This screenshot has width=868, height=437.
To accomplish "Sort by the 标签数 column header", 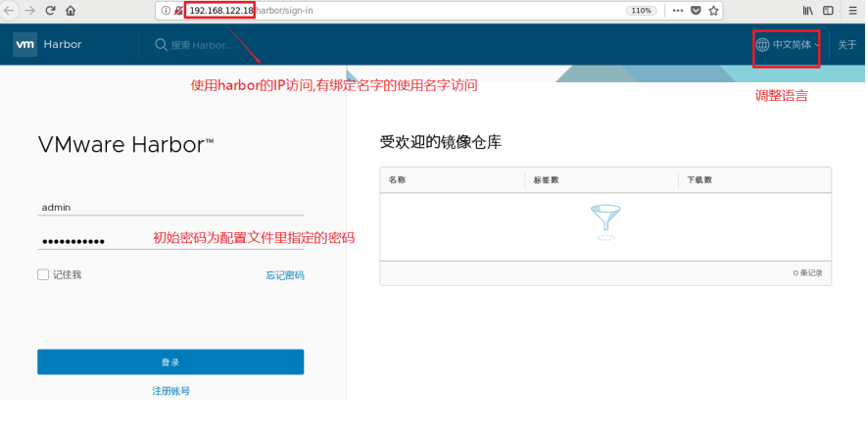I will tap(546, 180).
